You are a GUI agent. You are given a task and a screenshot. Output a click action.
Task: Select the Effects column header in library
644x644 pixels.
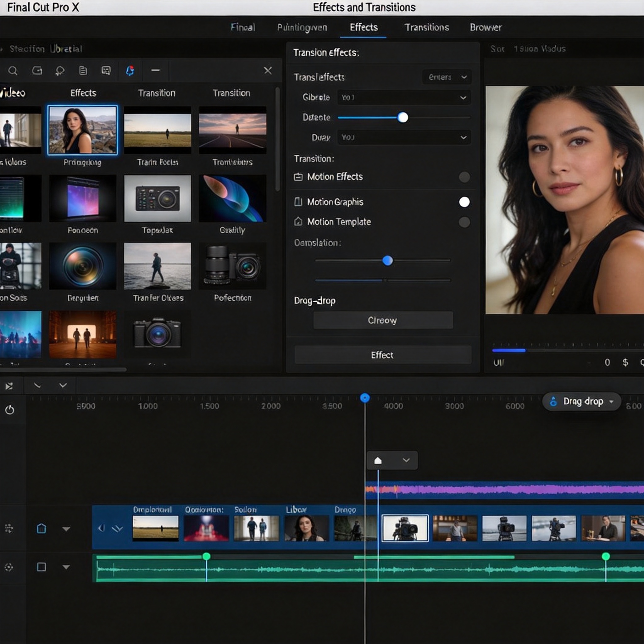coord(83,93)
